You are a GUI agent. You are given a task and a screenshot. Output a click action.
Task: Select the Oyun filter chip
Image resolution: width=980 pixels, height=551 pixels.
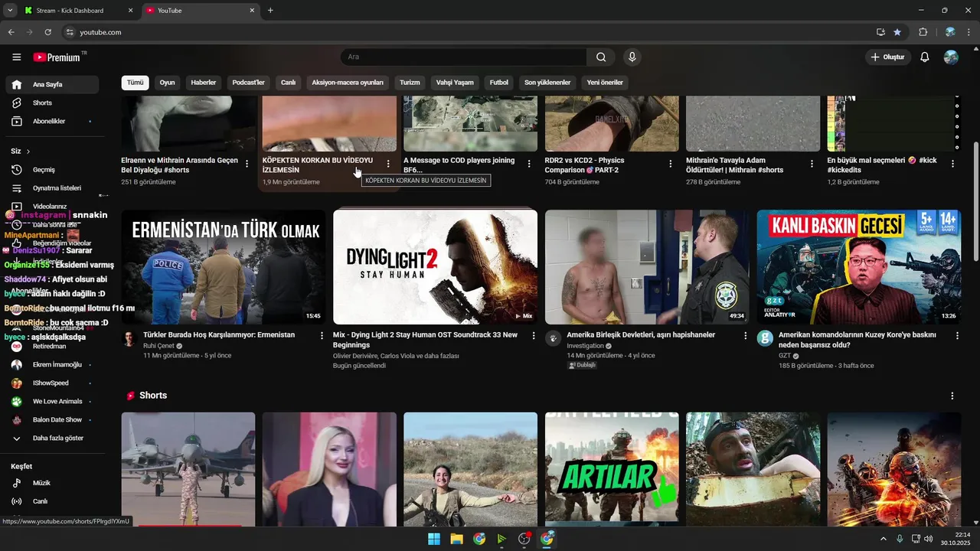167,83
